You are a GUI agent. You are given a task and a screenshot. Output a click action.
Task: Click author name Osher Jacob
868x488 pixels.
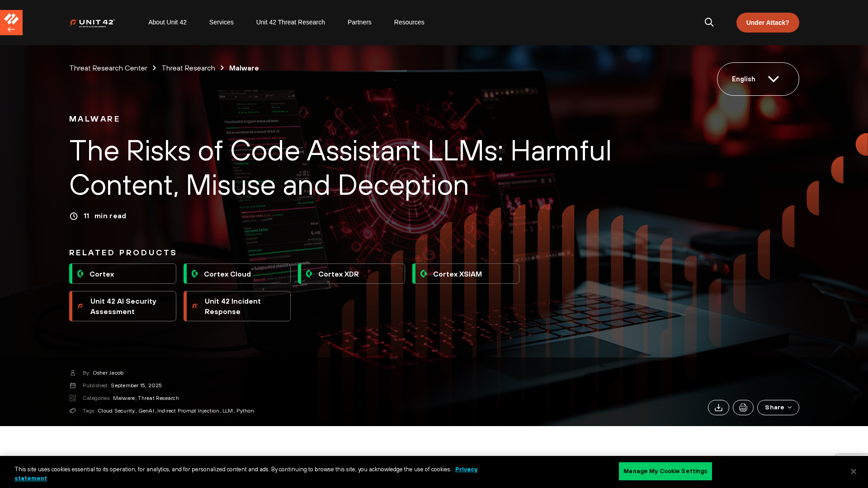(108, 373)
